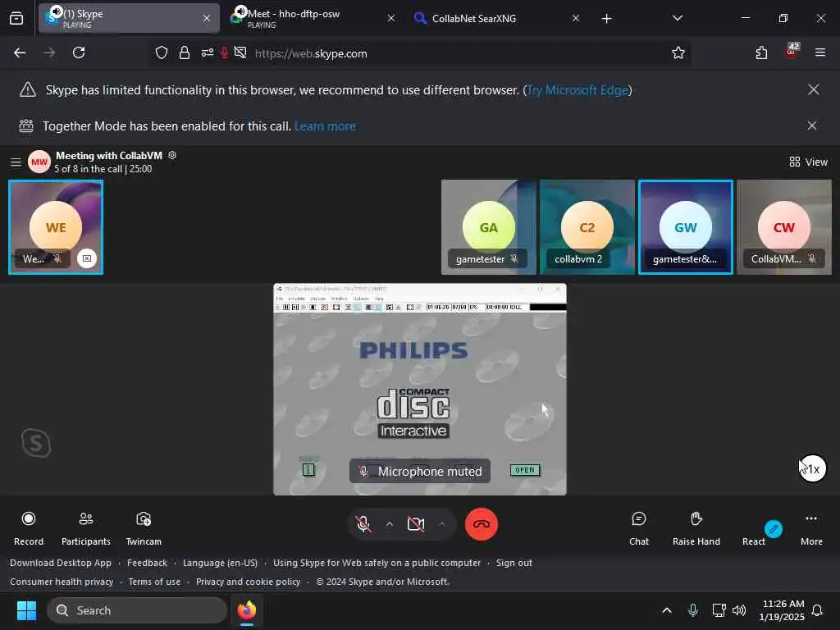Click the extension icon with 42 badge
This screenshot has width=840, height=630.
792,52
